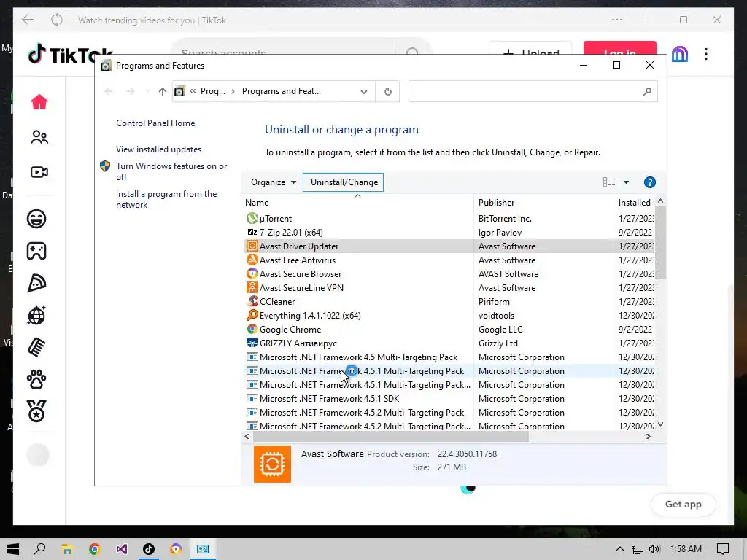The height and width of the screenshot is (560, 747).
Task: Open help with the blue question icon
Action: coord(649,182)
